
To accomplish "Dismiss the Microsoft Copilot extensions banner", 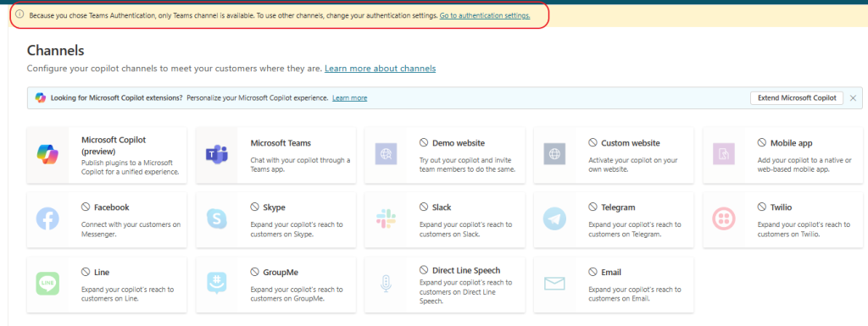I will click(853, 98).
